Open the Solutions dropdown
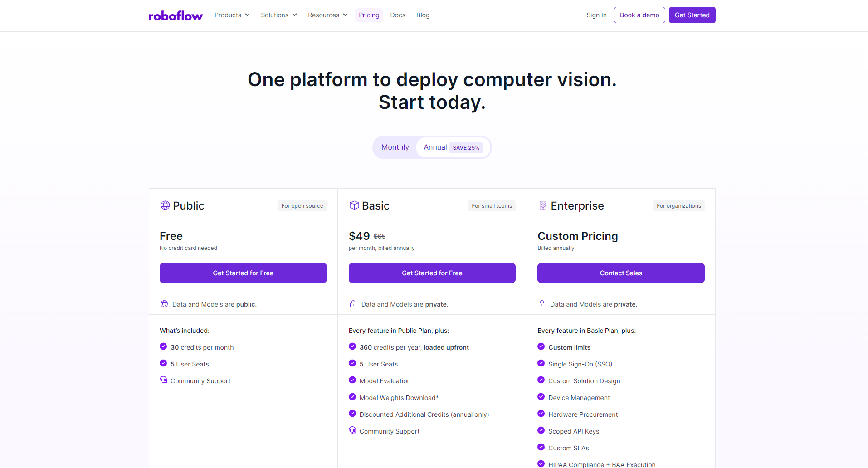The width and height of the screenshot is (868, 468). (278, 15)
